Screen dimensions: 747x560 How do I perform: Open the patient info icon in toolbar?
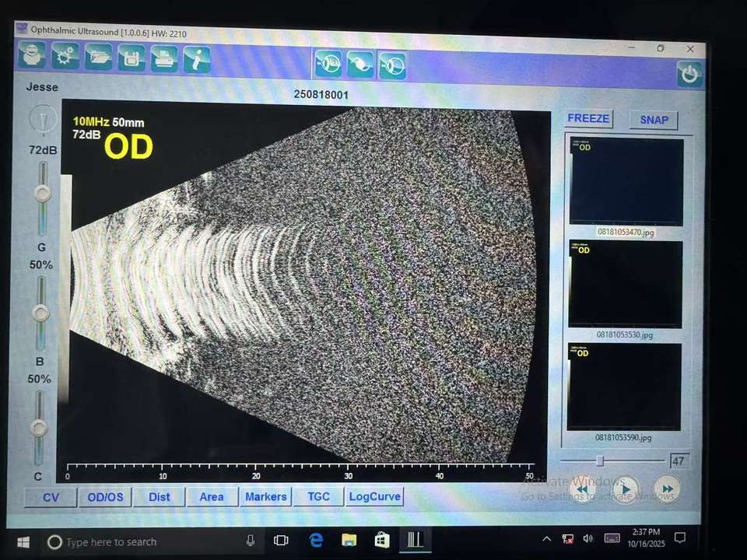tap(33, 56)
